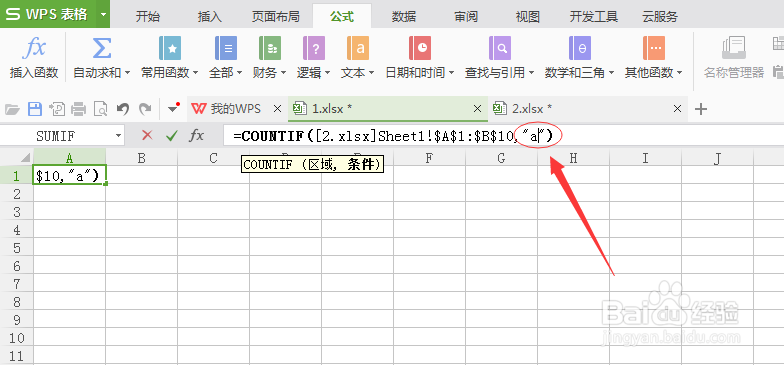784x365 pixels.
Task: Open Text functions (文本) icon
Action: tap(358, 48)
